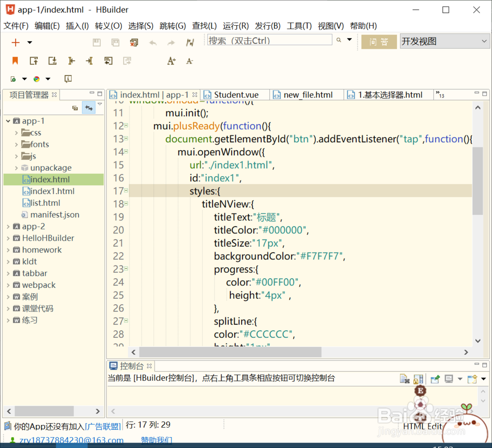Toggle the console Scroll Lock icon

[418, 379]
